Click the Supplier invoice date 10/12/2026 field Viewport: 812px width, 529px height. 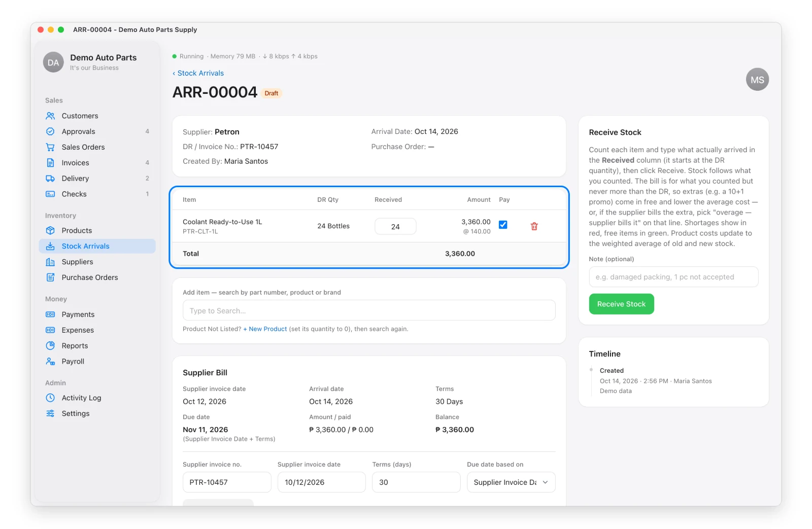pos(321,482)
